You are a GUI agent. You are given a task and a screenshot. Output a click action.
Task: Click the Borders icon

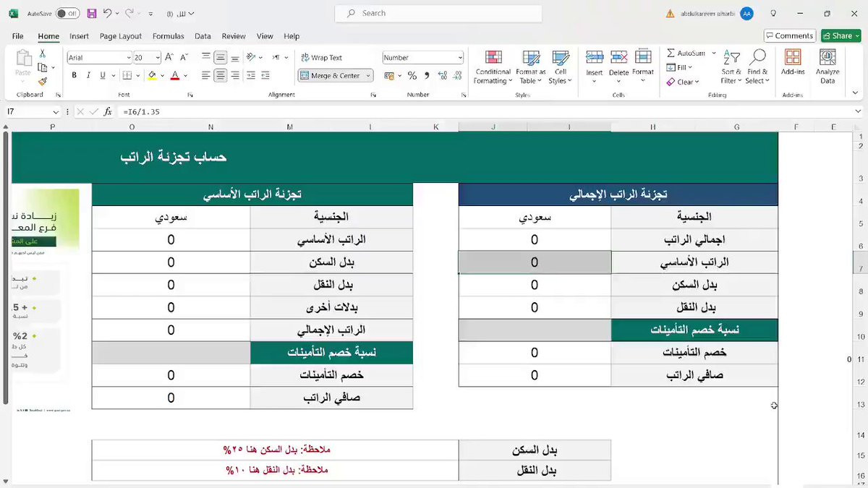point(127,75)
